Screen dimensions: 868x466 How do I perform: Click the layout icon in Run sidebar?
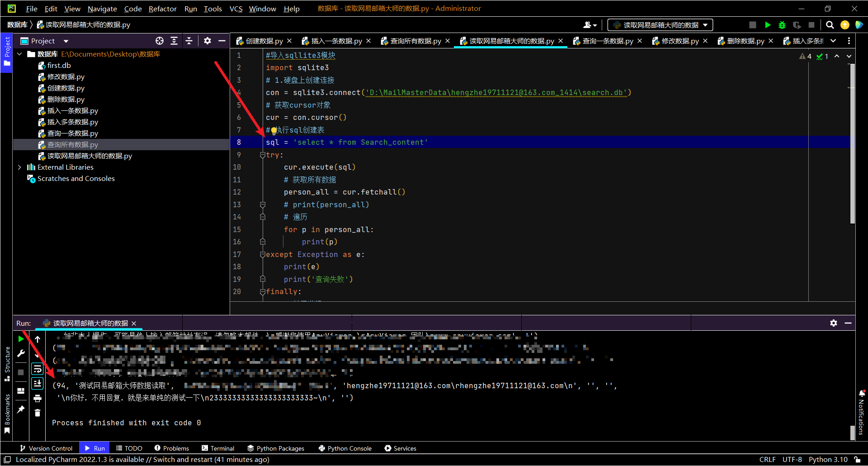(21, 391)
